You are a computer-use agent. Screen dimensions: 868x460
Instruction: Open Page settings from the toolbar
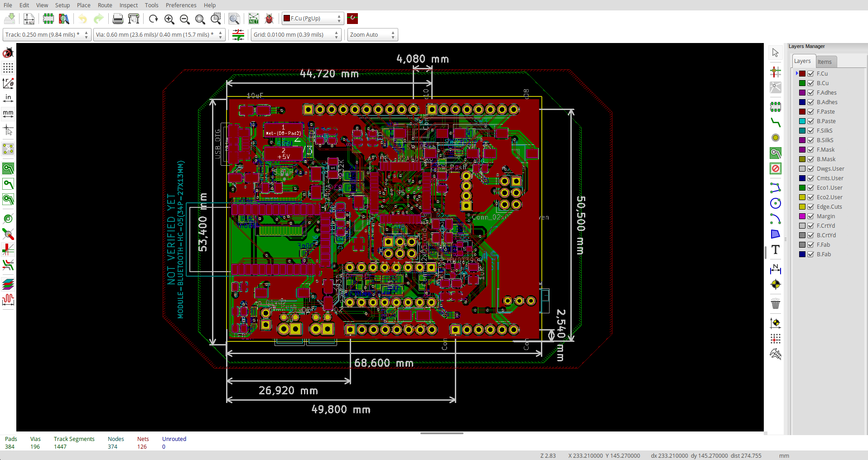coord(29,19)
